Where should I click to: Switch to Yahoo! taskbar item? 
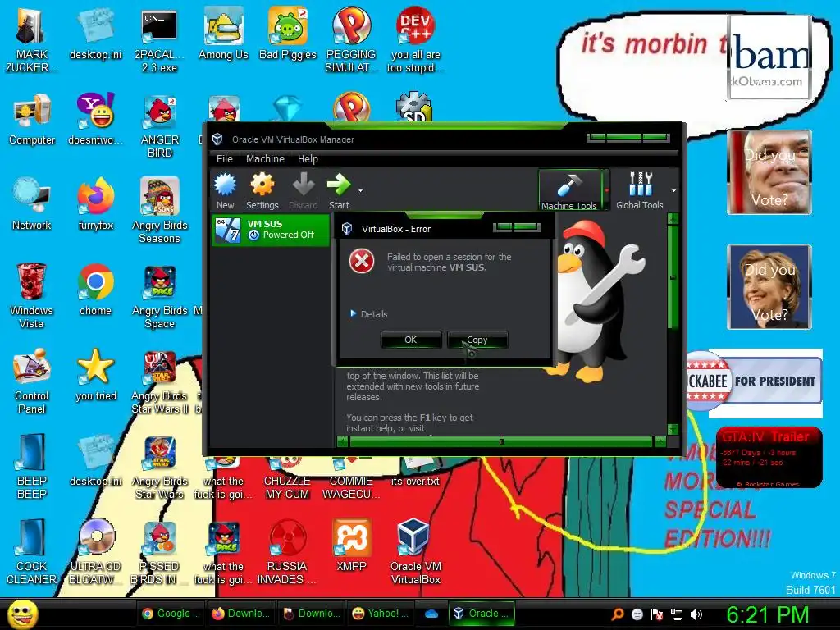[381, 614]
